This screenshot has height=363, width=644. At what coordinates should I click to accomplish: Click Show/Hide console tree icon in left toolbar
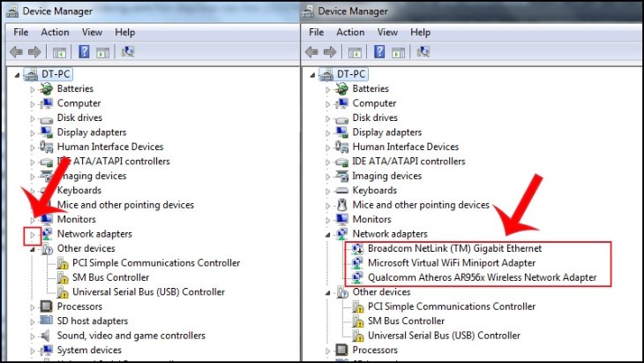click(x=59, y=52)
